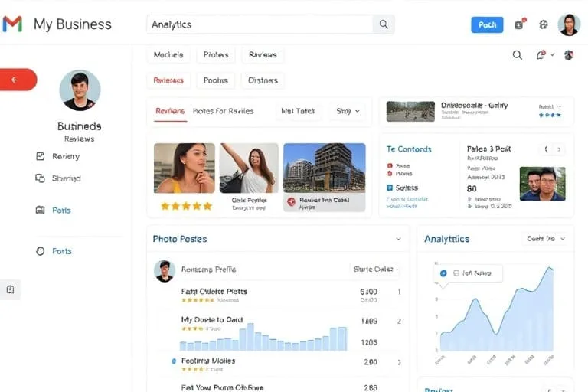The image size is (588, 392).
Task: Open the building photo thumbnail
Action: (325, 168)
